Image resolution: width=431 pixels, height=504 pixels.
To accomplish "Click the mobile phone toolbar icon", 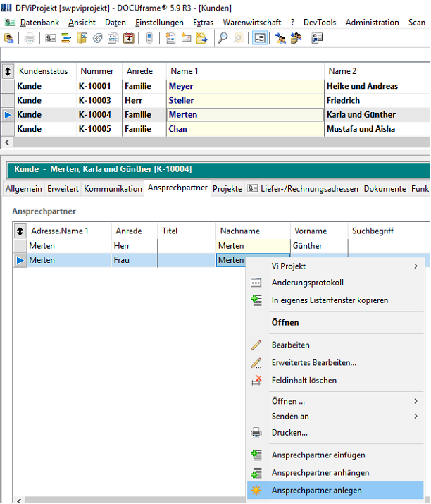I will [x=149, y=38].
